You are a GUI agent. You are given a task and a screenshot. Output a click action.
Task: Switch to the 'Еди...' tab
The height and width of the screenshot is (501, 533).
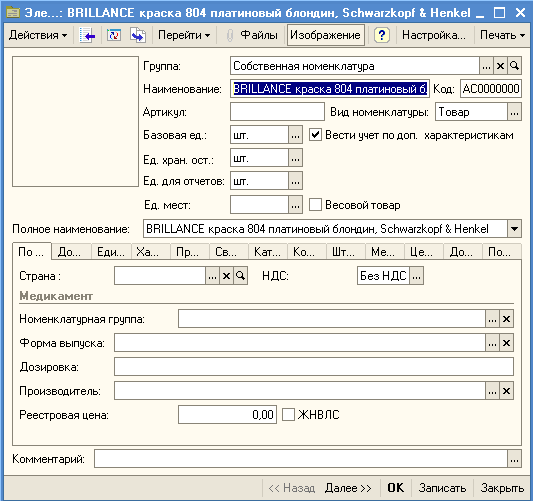click(111, 252)
